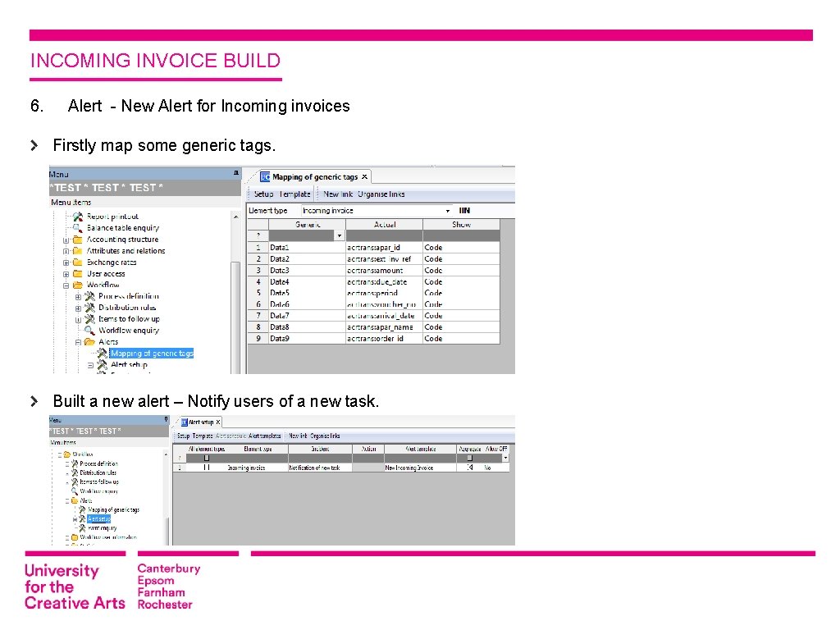Screen dimensions: 840x630
Task: Check the filter row checkbox in Alert setup
Action: pos(206,456)
